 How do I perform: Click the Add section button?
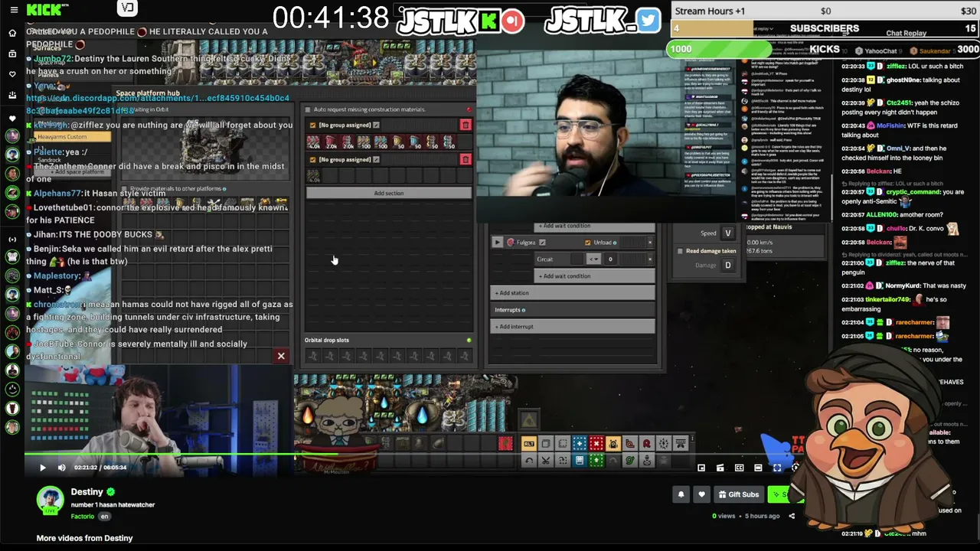point(389,193)
